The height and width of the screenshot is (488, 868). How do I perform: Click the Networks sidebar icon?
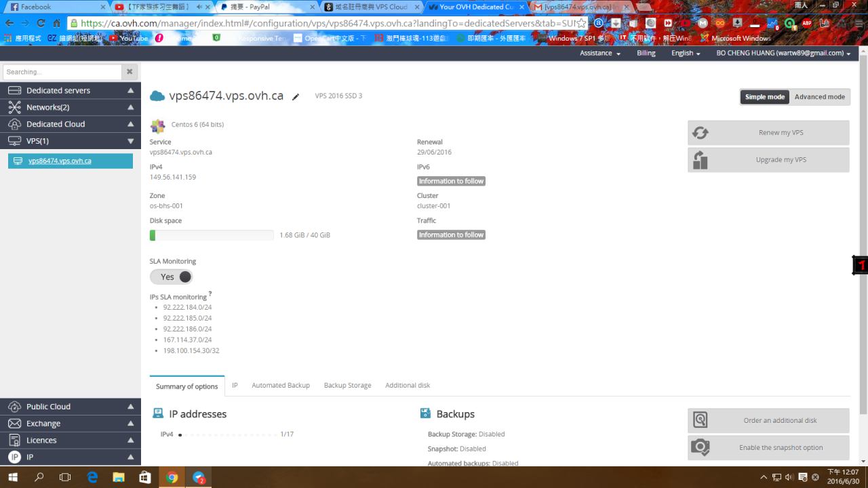point(14,107)
